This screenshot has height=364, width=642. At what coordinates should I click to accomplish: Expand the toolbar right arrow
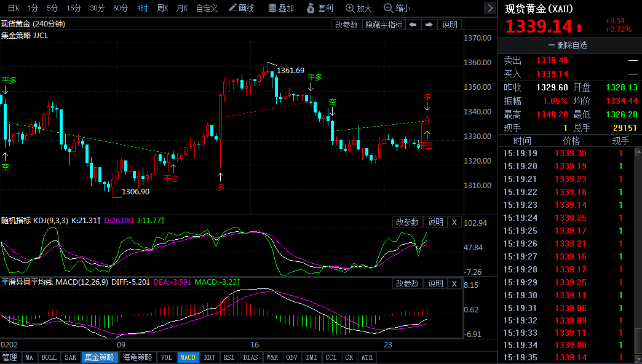(x=490, y=8)
